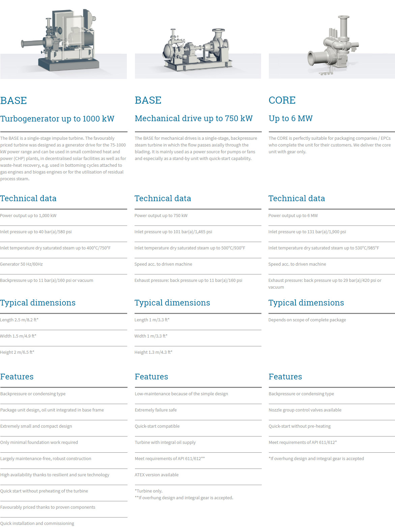Select 'Meet requirements of API 611/612*' CORE feature

[303, 443]
